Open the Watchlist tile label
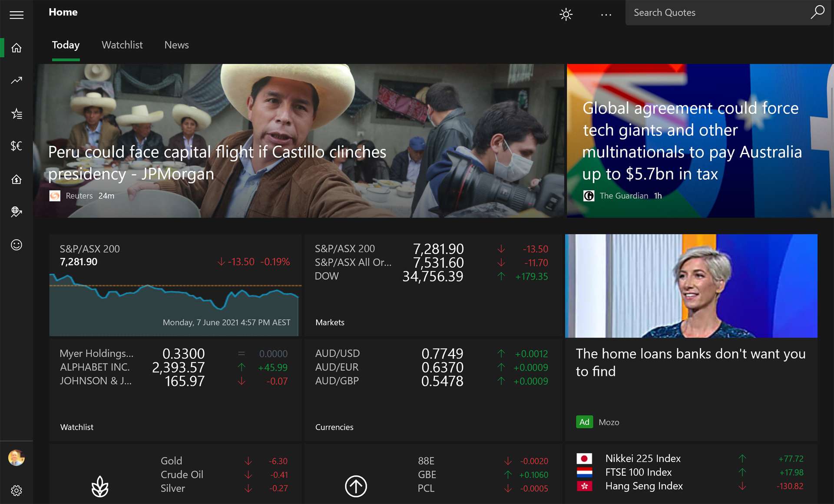Screen dimensions: 834x504 77,427
